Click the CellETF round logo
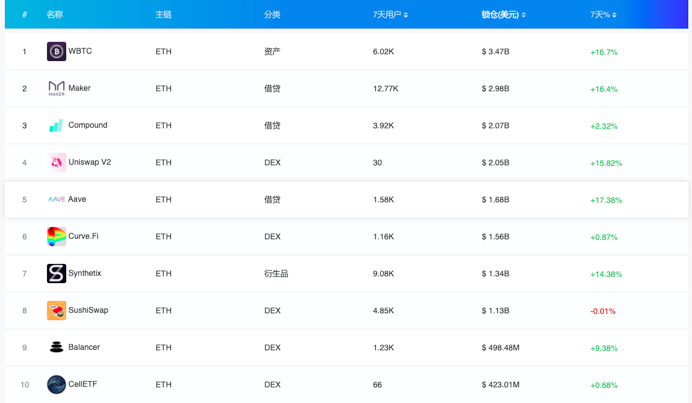Screen dimensions: 692x403 click(56, 384)
